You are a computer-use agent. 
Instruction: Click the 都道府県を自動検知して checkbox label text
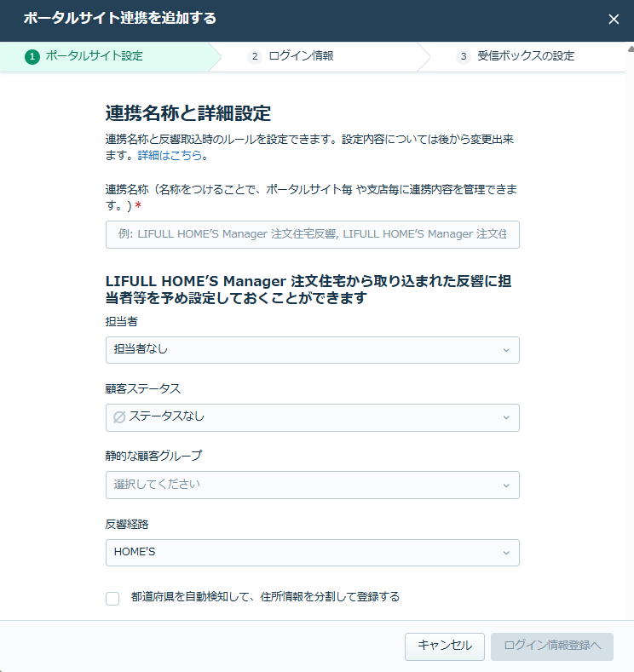265,596
